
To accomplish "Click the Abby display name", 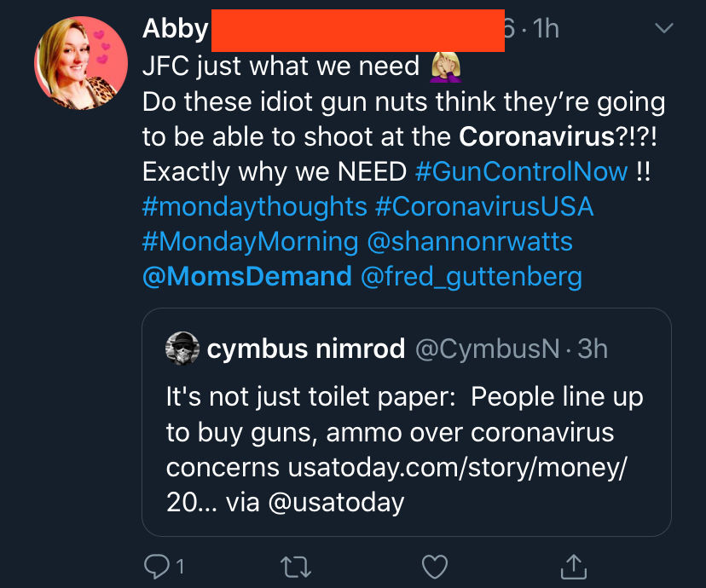I will click(x=175, y=29).
